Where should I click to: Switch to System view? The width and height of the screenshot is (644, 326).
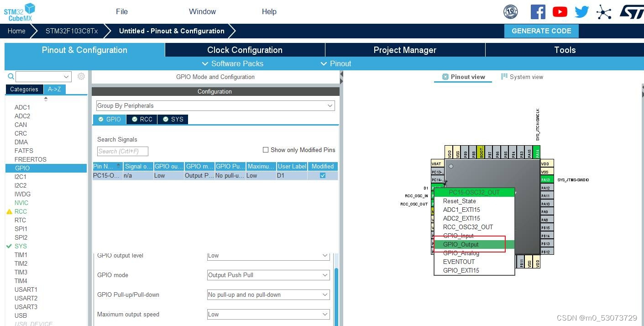(522, 77)
